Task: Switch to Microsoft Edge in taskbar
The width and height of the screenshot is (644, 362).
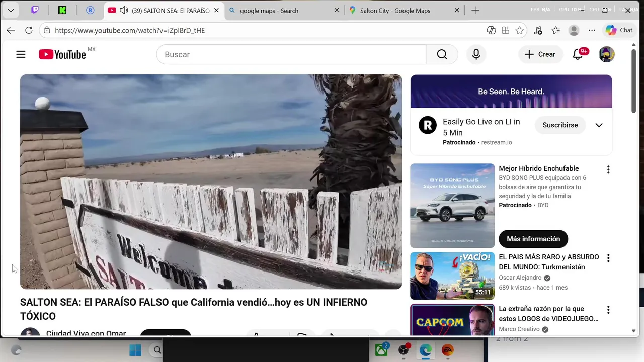Action: (426, 350)
